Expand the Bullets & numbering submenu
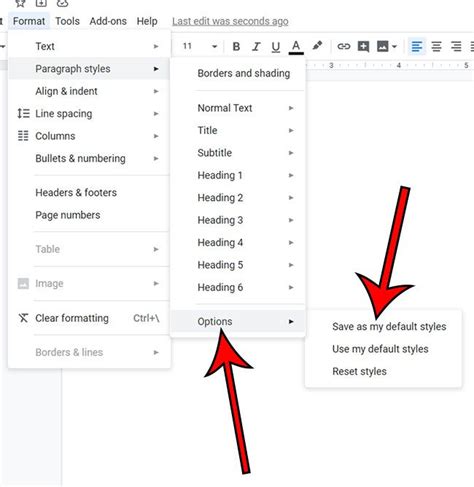Viewport: 474px width, 487px height. click(x=89, y=158)
